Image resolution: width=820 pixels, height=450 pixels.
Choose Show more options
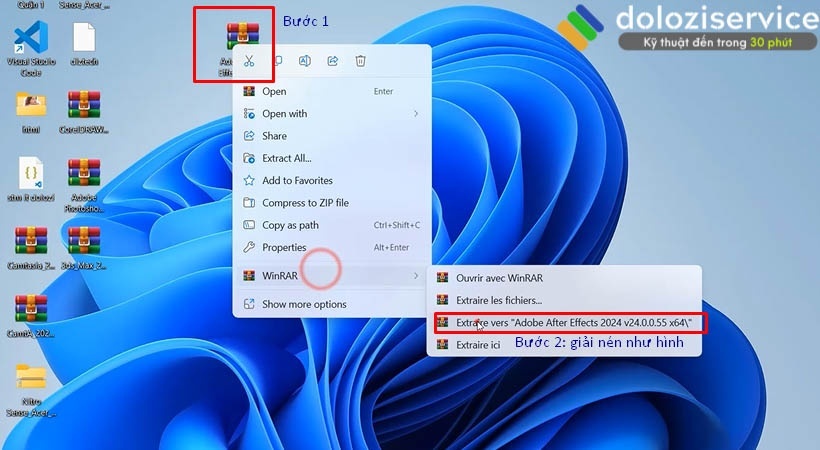[x=332, y=304]
